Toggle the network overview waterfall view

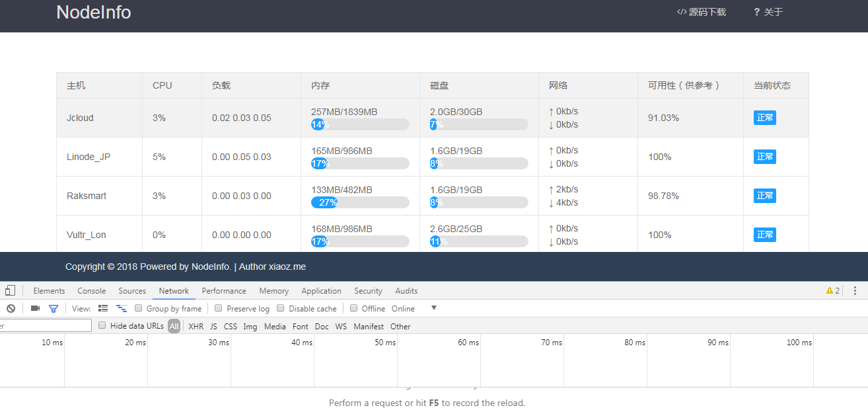point(122,308)
